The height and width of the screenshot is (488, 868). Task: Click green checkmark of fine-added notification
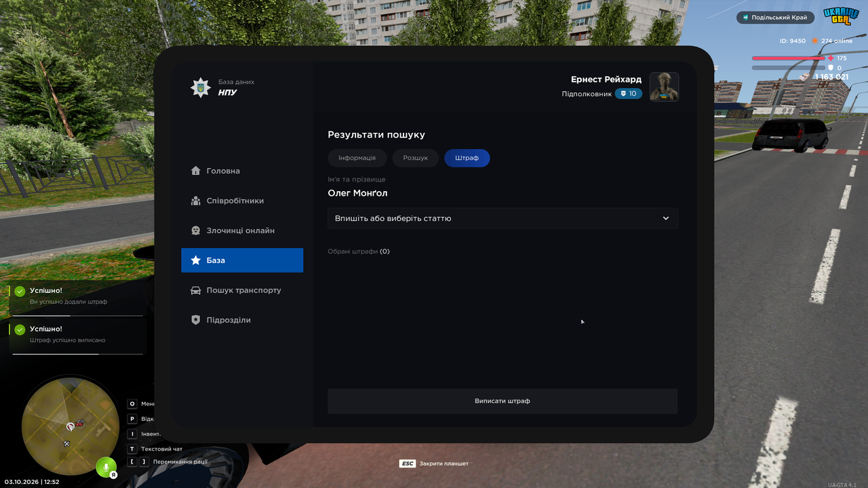[20, 291]
